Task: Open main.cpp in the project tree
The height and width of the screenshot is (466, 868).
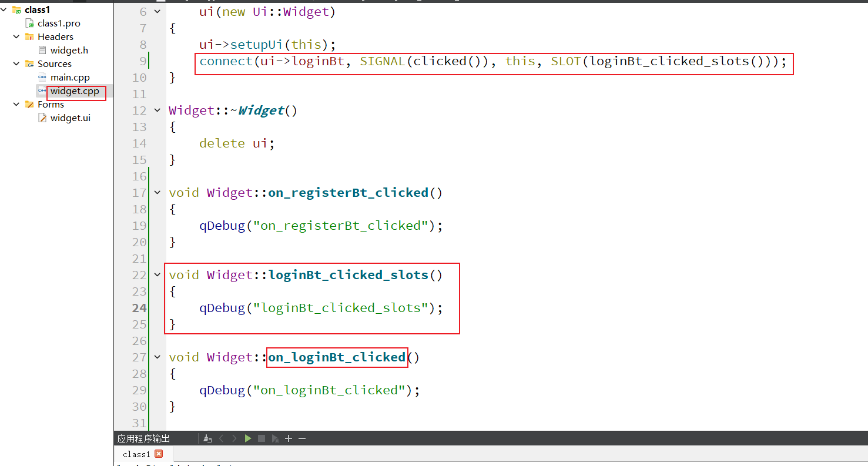Action: coord(70,78)
